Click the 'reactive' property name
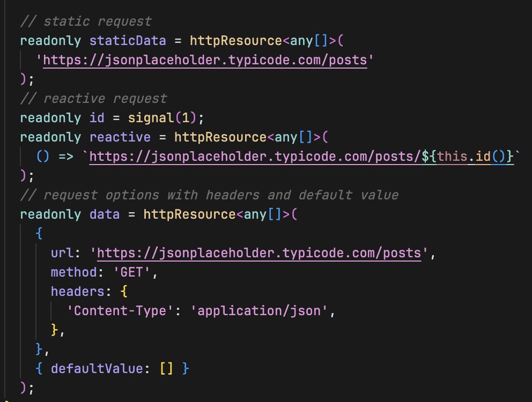This screenshot has height=402, width=532. point(120,137)
